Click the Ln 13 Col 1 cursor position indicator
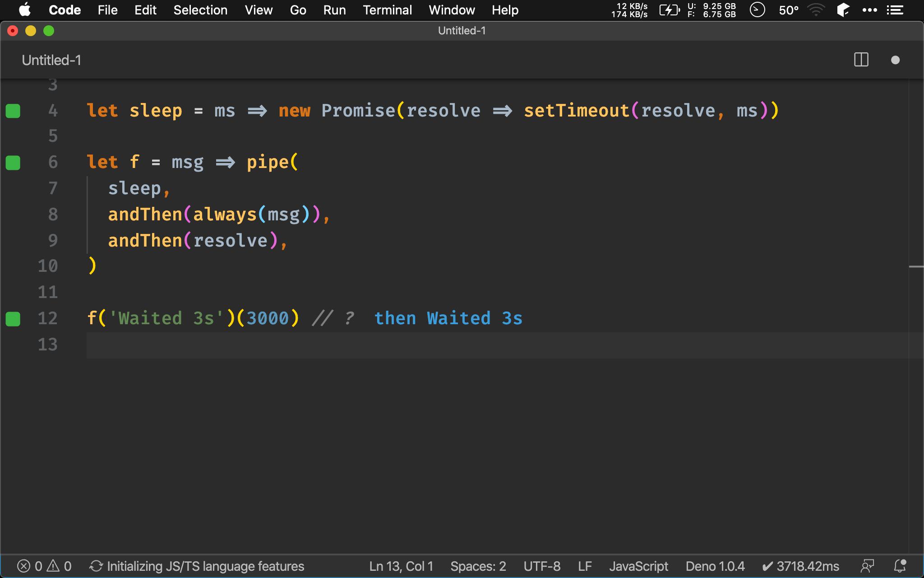Image resolution: width=924 pixels, height=578 pixels. click(x=399, y=566)
